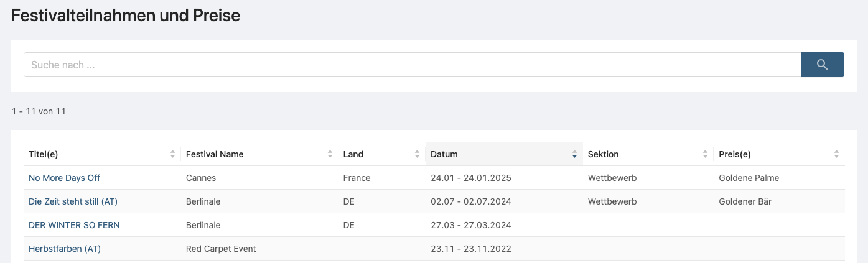Click sort arrows in Titel(e) column
The width and height of the screenshot is (868, 263).
(172, 154)
